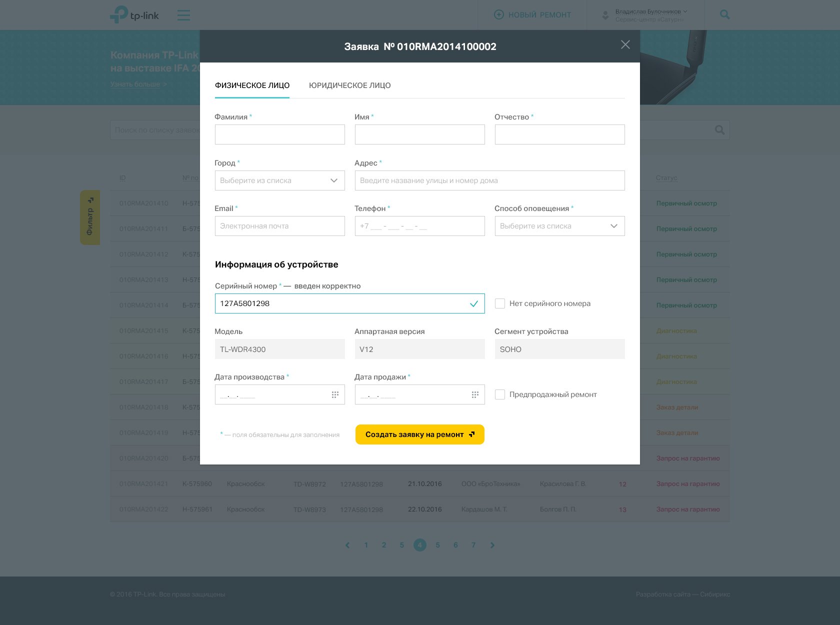Open the hamburger menu icon
Screen dimensions: 840x625
pyautogui.click(x=183, y=15)
